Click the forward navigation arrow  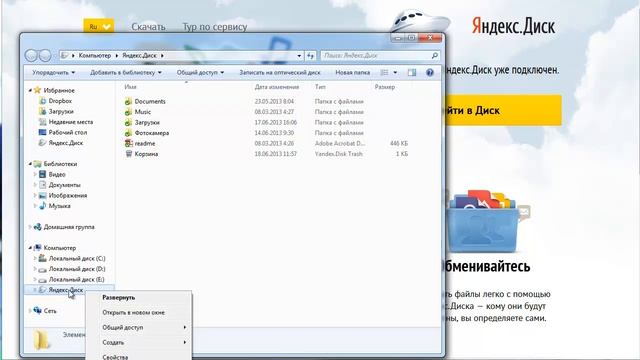coord(45,56)
